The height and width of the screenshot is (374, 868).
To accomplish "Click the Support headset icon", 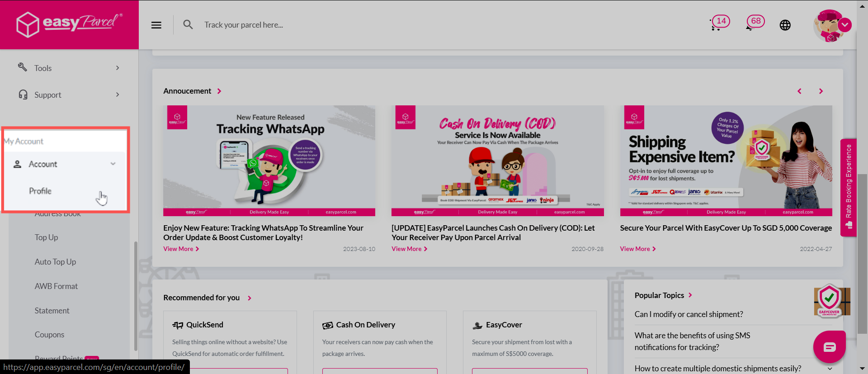I will click(x=23, y=94).
